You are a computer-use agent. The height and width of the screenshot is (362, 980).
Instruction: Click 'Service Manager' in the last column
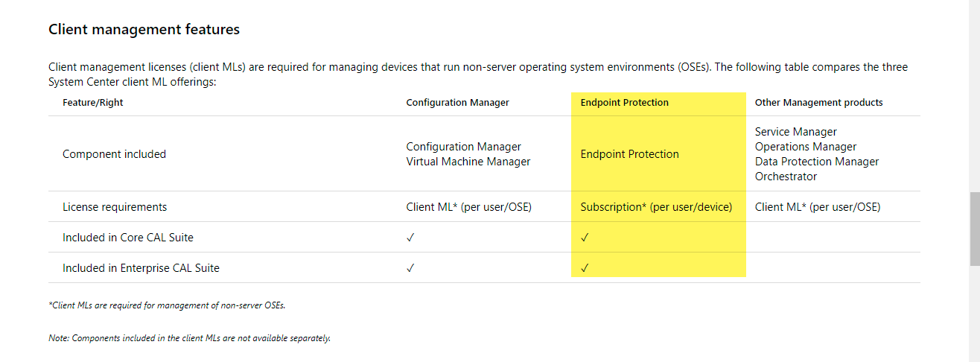coord(796,132)
